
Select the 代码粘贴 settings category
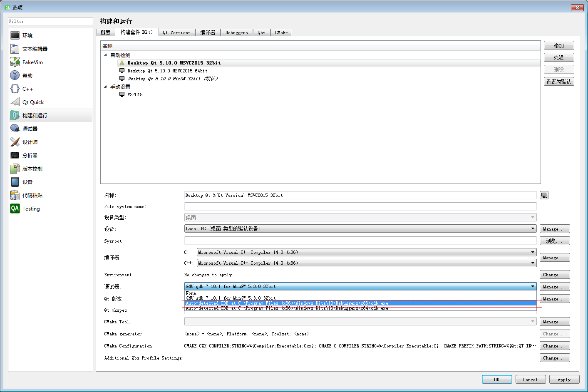[x=32, y=195]
